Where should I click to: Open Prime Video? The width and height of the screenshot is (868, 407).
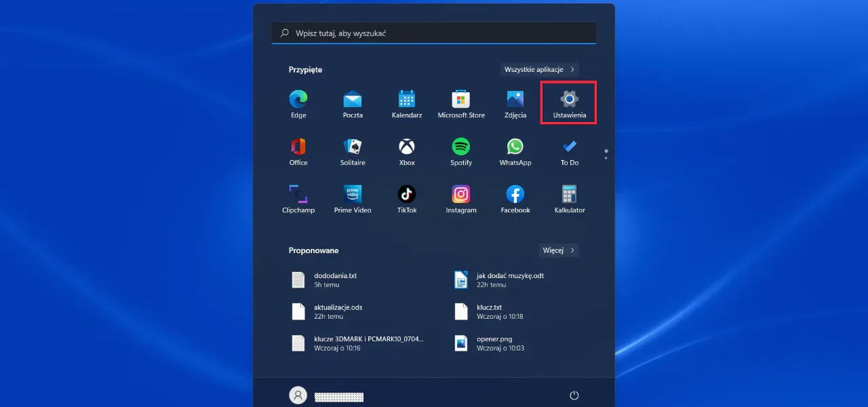click(352, 197)
